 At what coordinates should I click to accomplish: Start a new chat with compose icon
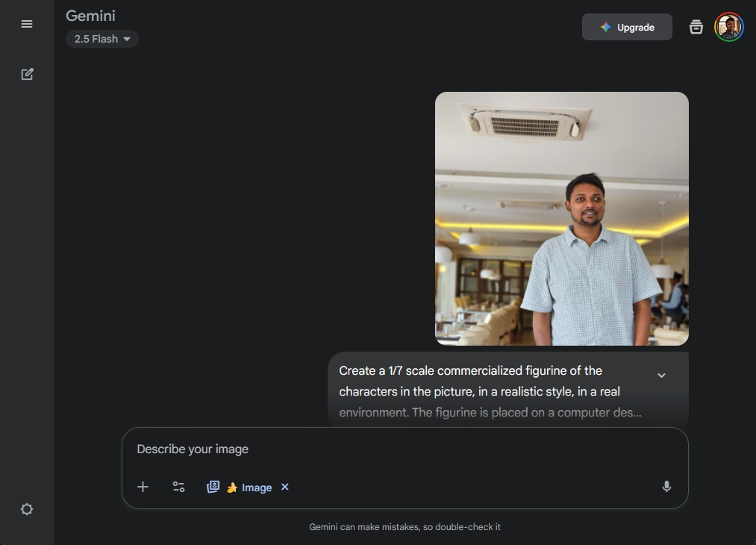point(27,74)
